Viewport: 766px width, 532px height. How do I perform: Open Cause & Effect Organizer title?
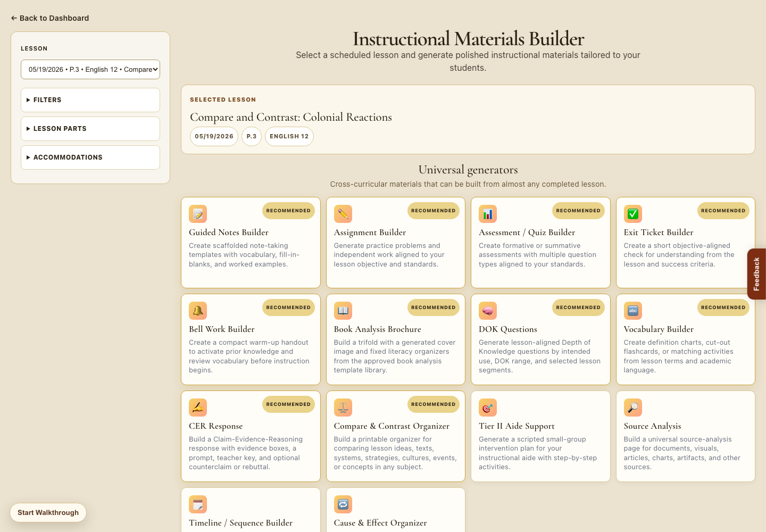380,523
